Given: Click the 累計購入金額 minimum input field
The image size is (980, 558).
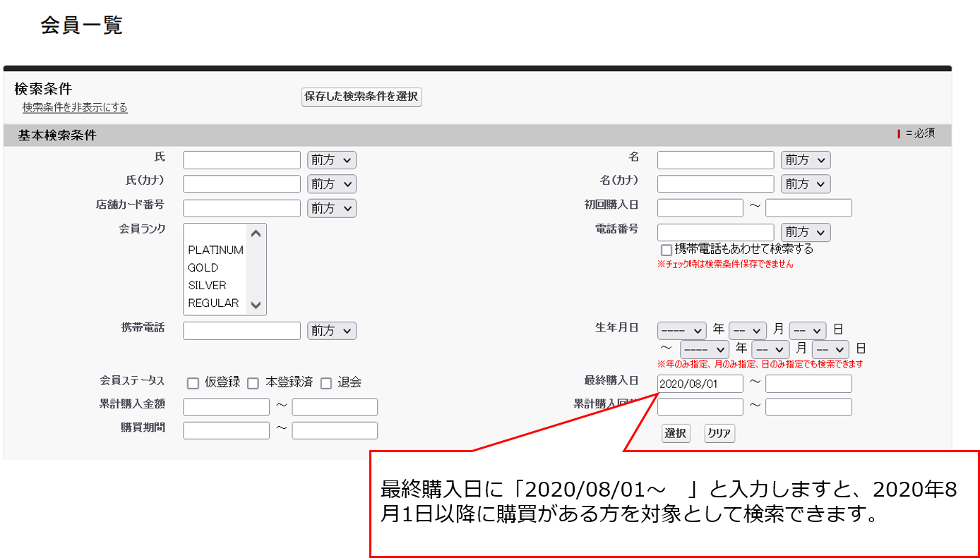Looking at the screenshot, I should [x=226, y=407].
